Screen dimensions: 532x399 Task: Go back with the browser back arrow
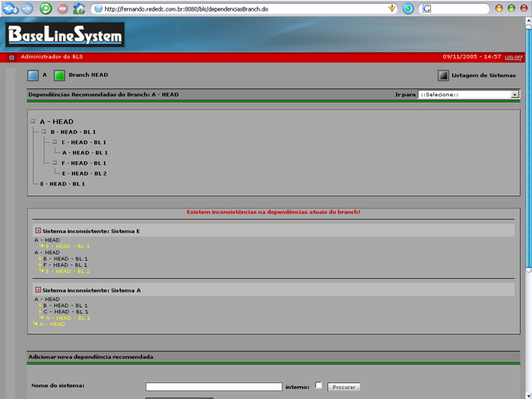tap(10, 8)
